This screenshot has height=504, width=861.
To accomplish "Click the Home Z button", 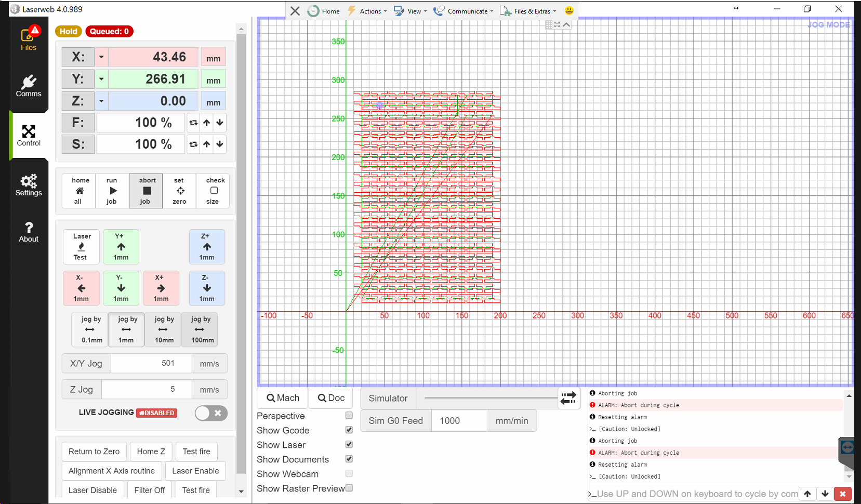I will [151, 452].
